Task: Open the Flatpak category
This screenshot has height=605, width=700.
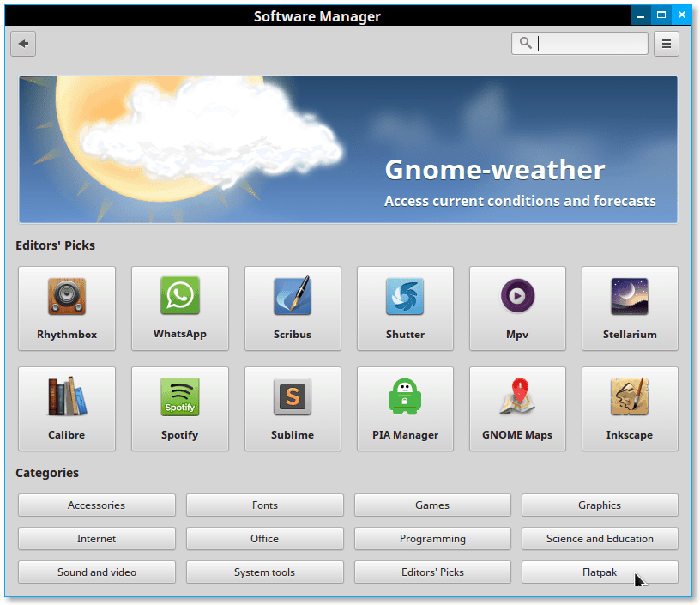Action: [x=600, y=572]
